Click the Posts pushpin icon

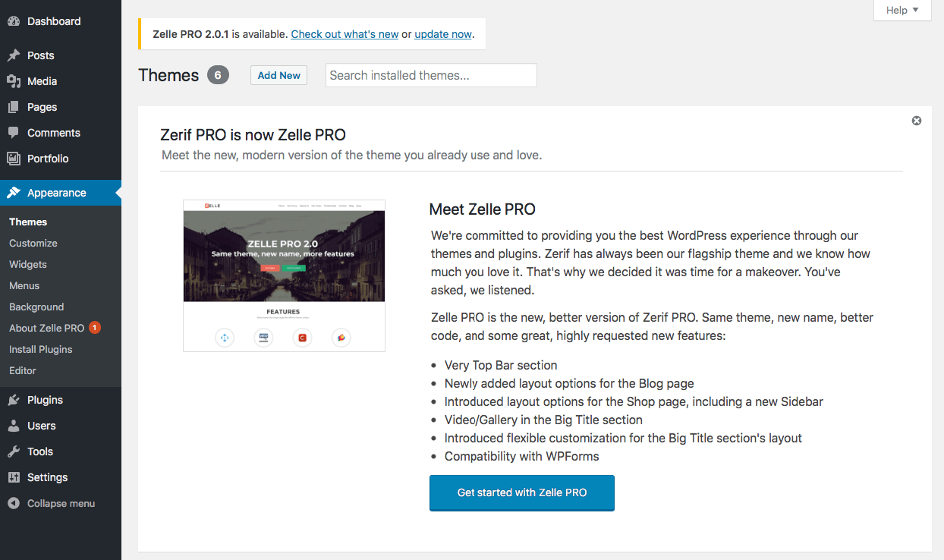coord(14,55)
